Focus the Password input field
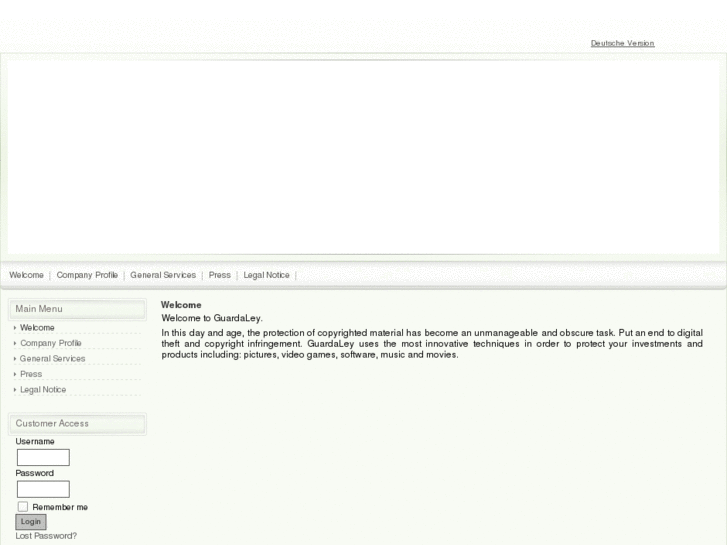 pos(43,489)
